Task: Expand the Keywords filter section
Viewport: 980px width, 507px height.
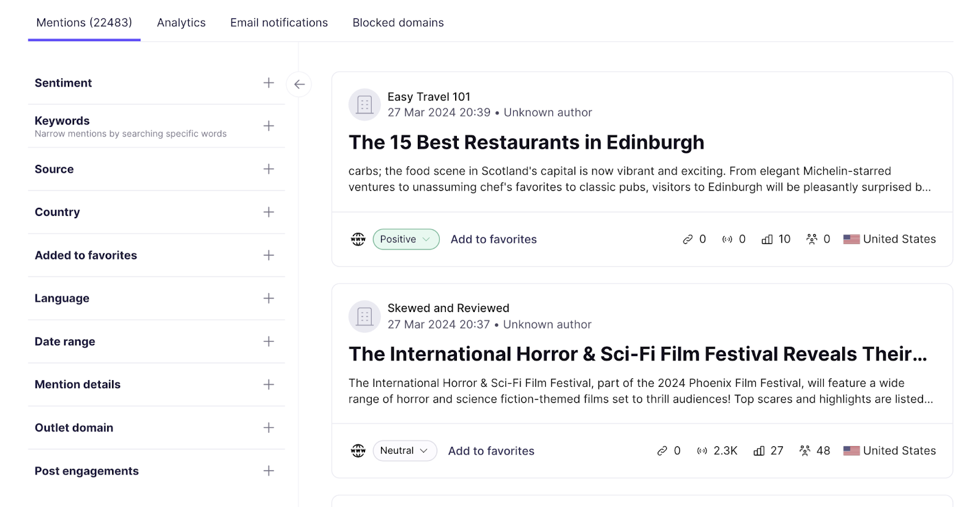Action: [x=268, y=126]
